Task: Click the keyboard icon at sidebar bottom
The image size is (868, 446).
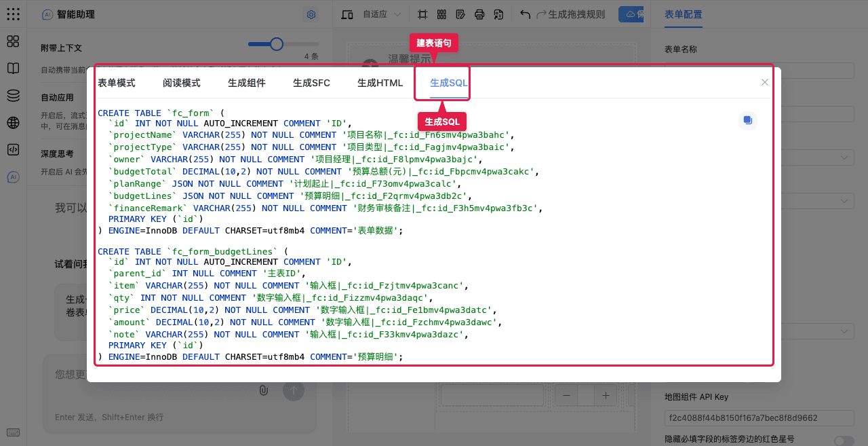Action: tap(13, 432)
